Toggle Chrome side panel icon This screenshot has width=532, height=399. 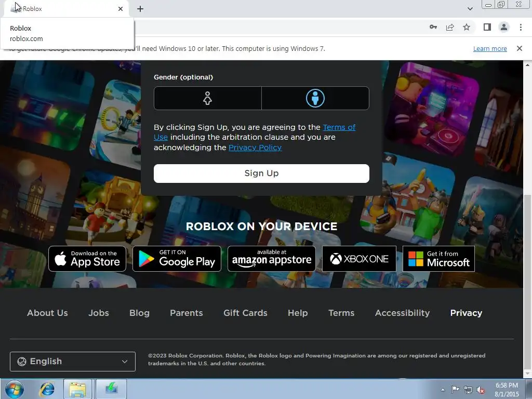coord(487,27)
